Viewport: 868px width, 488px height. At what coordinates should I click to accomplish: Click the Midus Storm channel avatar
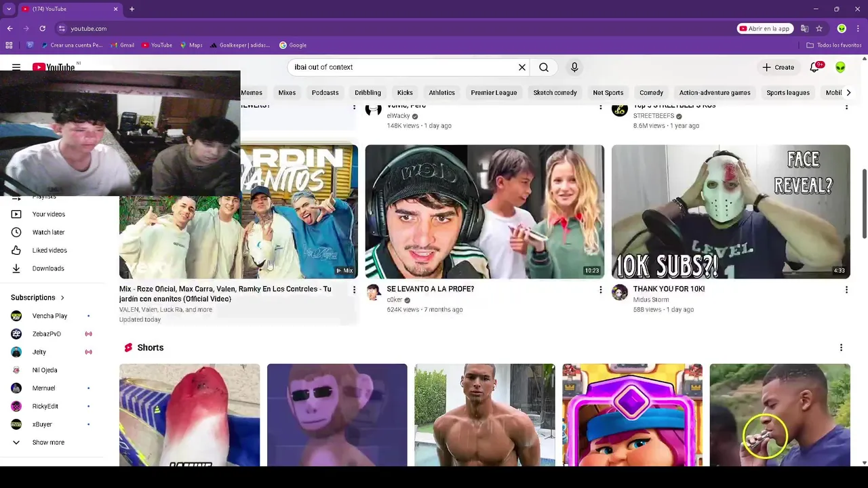pos(620,292)
